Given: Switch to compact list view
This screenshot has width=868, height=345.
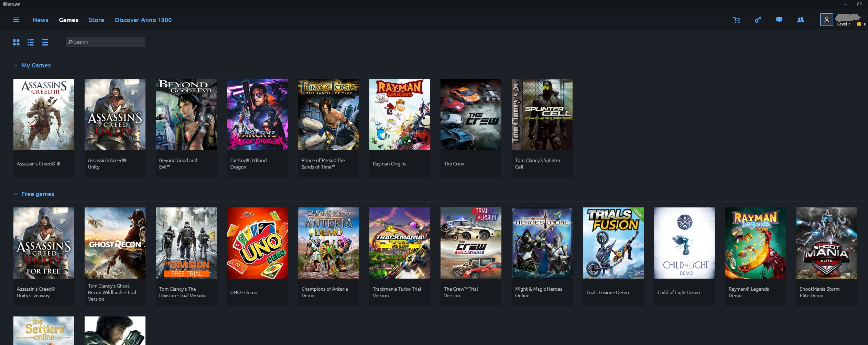Looking at the screenshot, I should (x=45, y=42).
